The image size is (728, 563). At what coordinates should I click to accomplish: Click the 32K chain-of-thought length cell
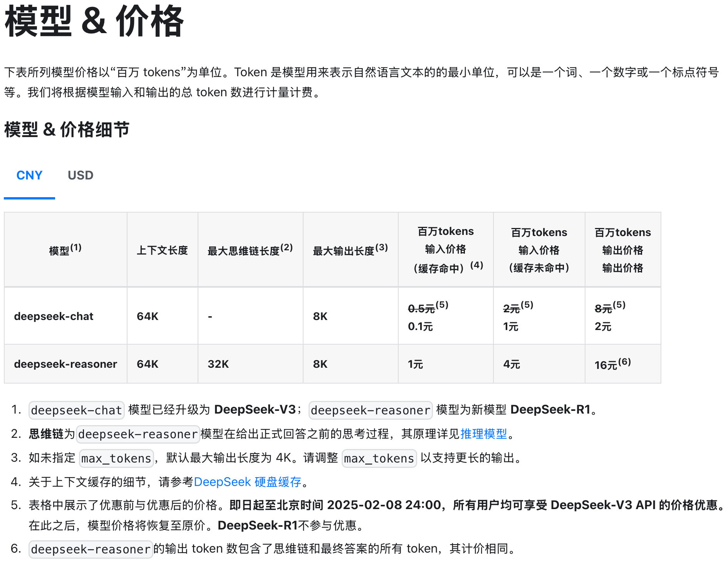[218, 364]
